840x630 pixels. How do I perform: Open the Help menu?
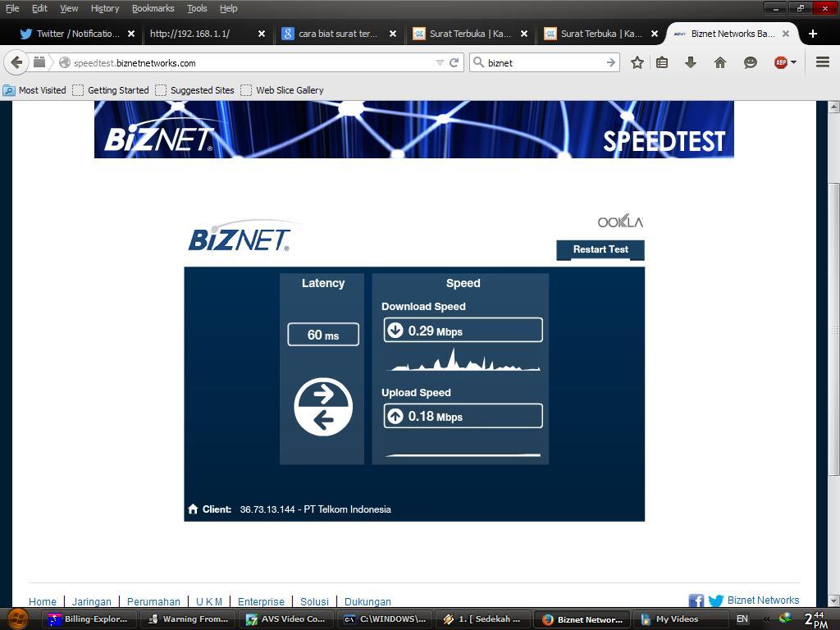tap(228, 8)
